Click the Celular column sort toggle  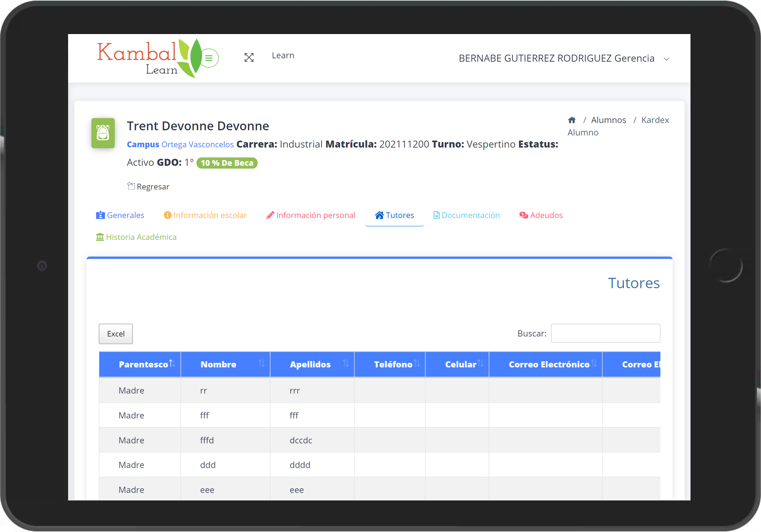pos(480,364)
